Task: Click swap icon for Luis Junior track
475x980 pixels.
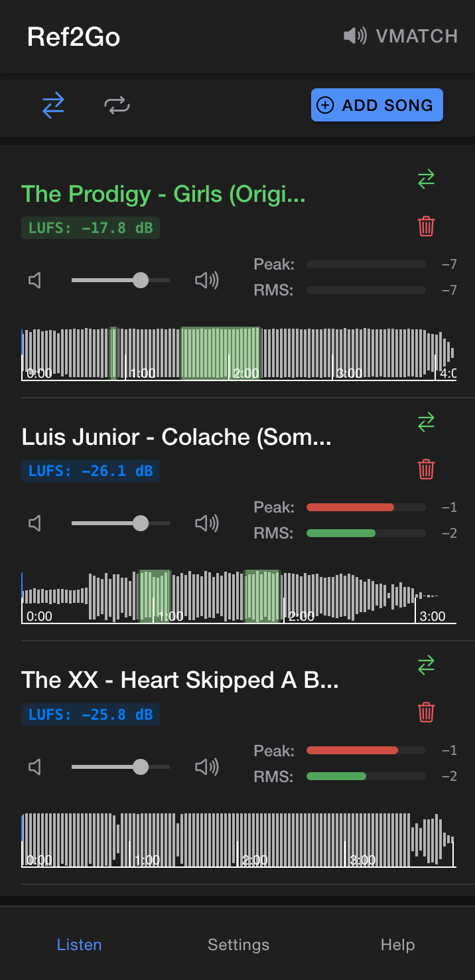Action: (426, 422)
